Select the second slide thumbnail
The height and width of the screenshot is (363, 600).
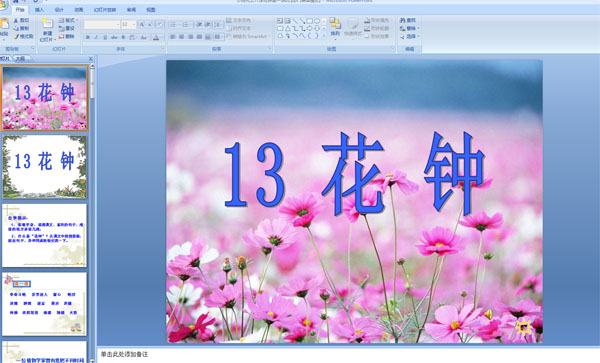(x=44, y=167)
